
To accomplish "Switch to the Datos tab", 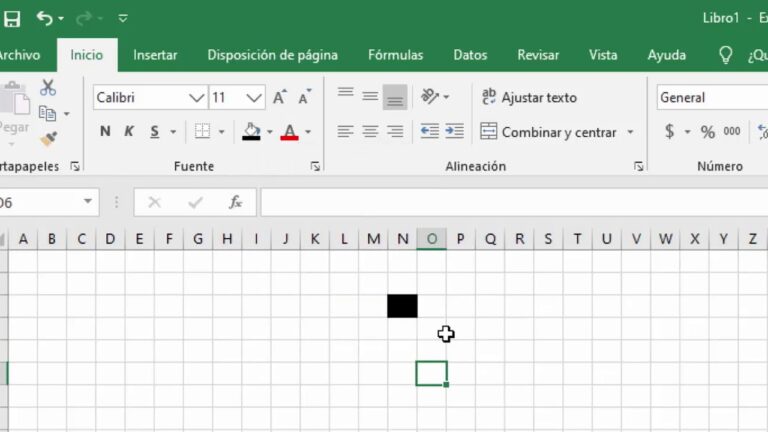I will pyautogui.click(x=470, y=55).
